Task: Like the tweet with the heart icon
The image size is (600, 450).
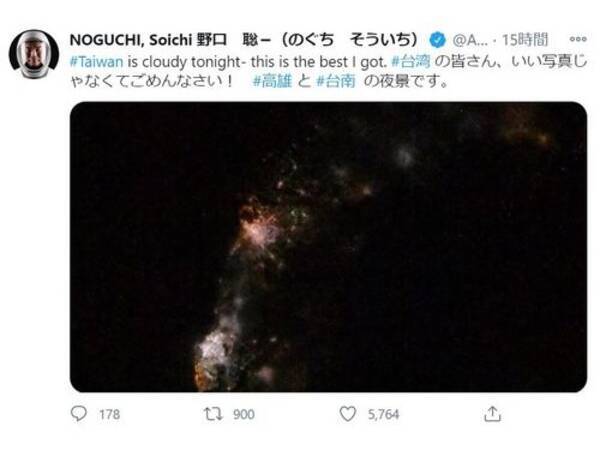Action: pos(348,414)
